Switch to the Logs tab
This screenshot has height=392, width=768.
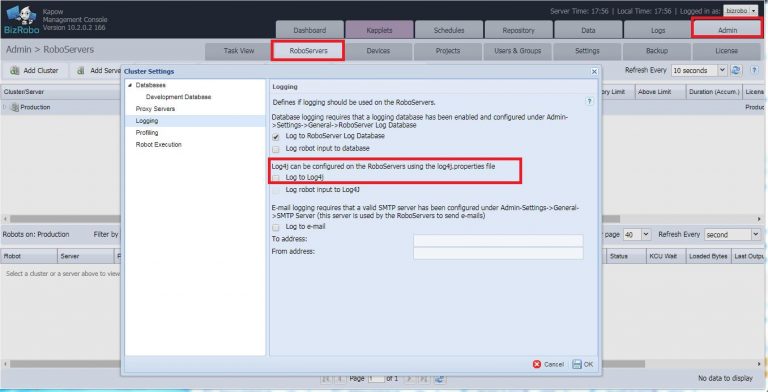[x=658, y=30]
